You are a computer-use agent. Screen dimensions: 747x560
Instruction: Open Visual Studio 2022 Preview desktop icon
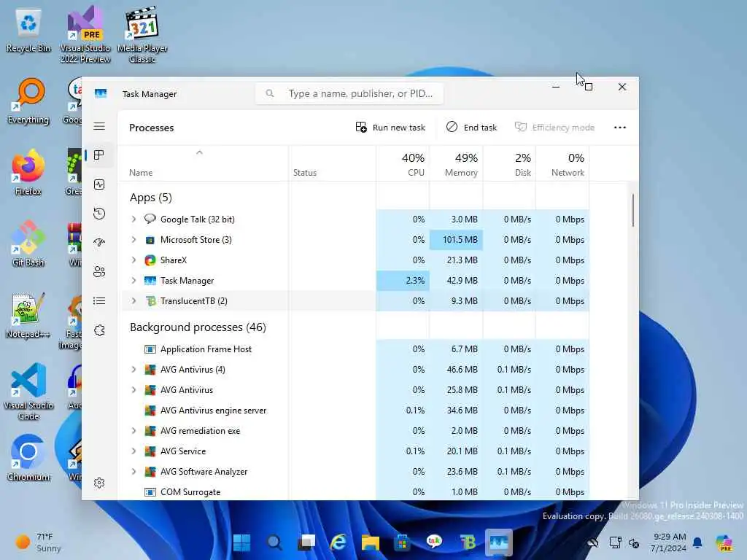(85, 34)
